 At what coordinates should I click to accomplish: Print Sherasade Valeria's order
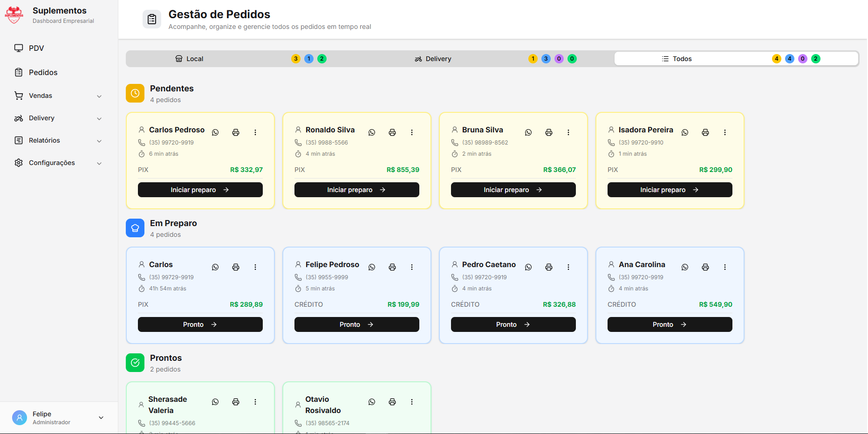[x=236, y=401]
